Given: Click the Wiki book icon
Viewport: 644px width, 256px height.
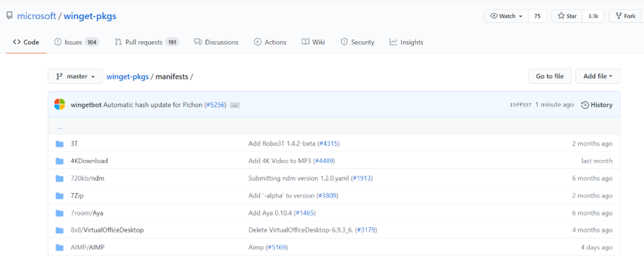Looking at the screenshot, I should pos(305,42).
